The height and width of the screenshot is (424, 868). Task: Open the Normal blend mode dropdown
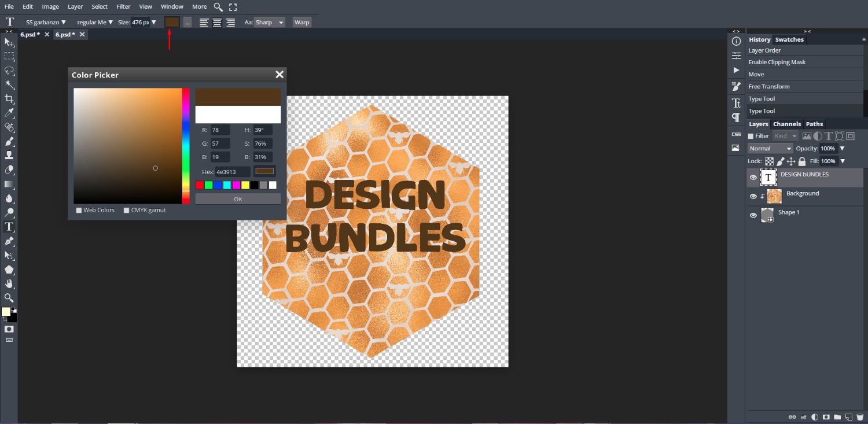(x=770, y=149)
